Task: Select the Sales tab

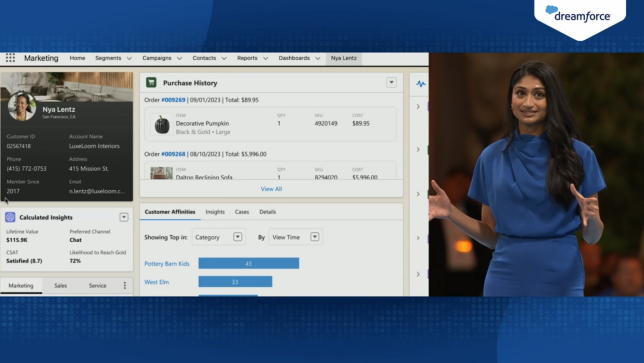Action: (61, 286)
